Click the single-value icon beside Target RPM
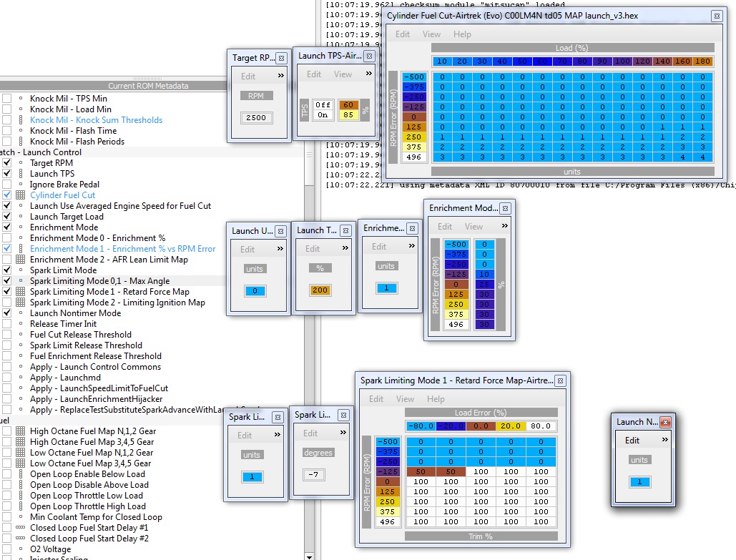 point(20,163)
